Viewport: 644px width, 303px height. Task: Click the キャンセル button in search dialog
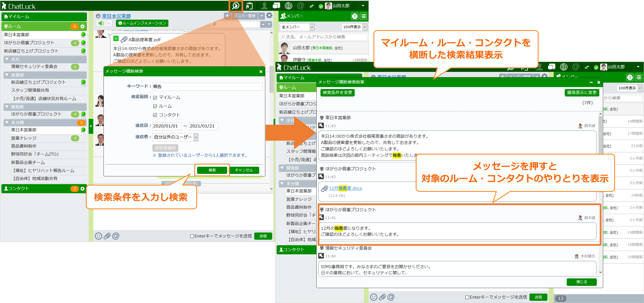(x=244, y=170)
